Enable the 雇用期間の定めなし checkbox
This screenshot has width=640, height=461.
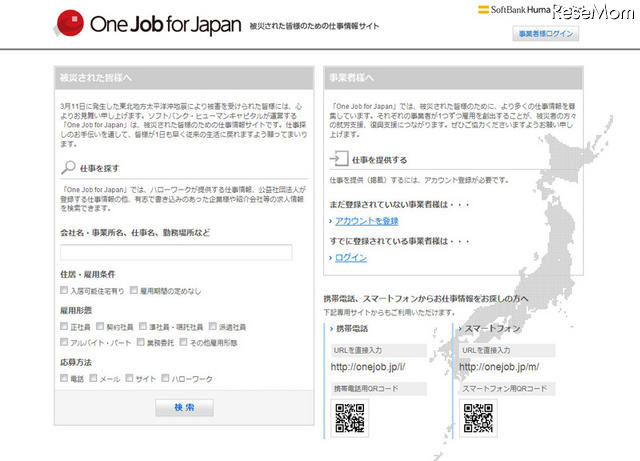132,291
